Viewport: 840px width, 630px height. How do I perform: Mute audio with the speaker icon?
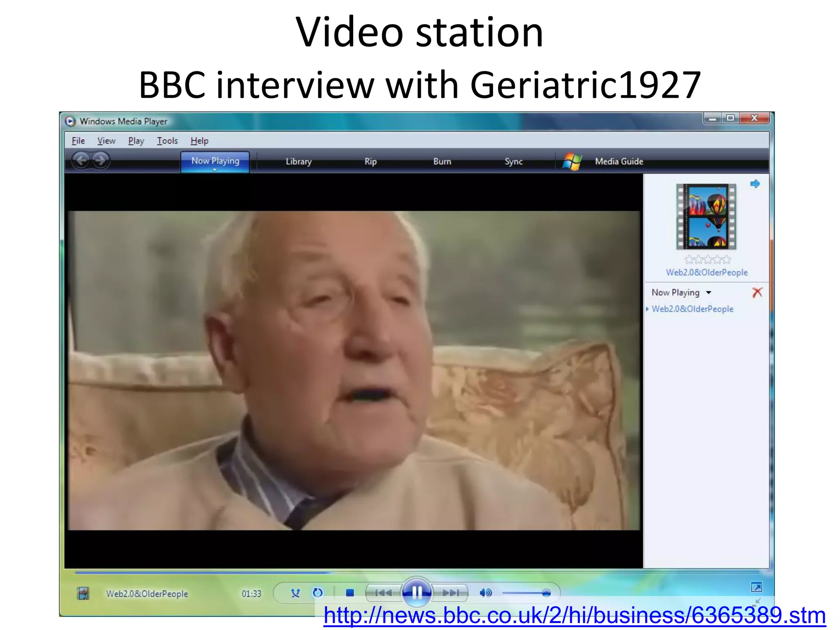coord(485,593)
